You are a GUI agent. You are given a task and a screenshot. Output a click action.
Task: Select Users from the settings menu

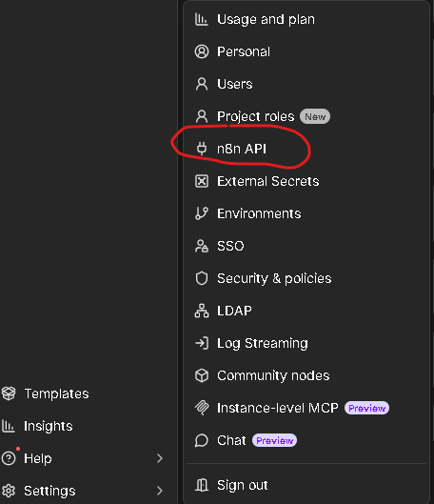(306, 84)
